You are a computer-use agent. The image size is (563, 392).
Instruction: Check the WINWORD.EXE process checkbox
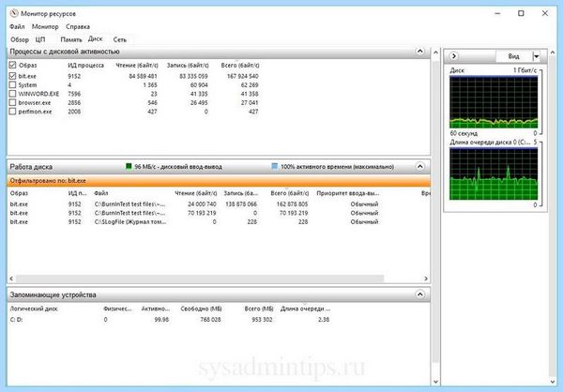(x=12, y=94)
